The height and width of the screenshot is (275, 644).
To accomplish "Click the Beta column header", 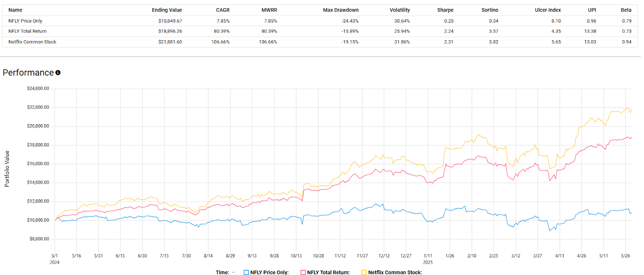I will pyautogui.click(x=626, y=10).
